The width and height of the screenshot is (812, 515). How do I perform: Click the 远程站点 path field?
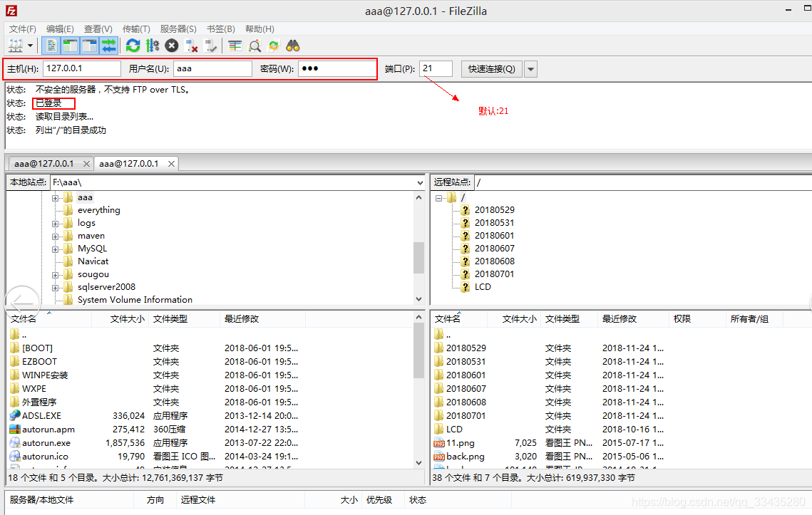[x=643, y=182]
